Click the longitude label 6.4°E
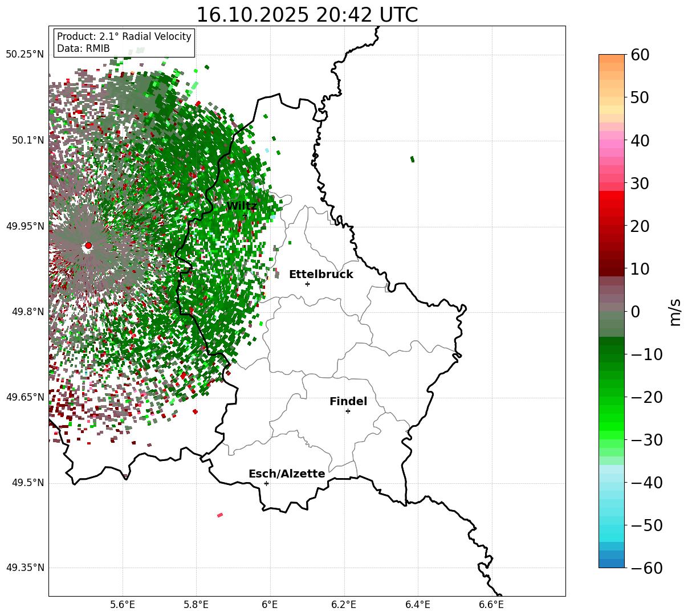The height and width of the screenshot is (616, 688). coord(418,605)
